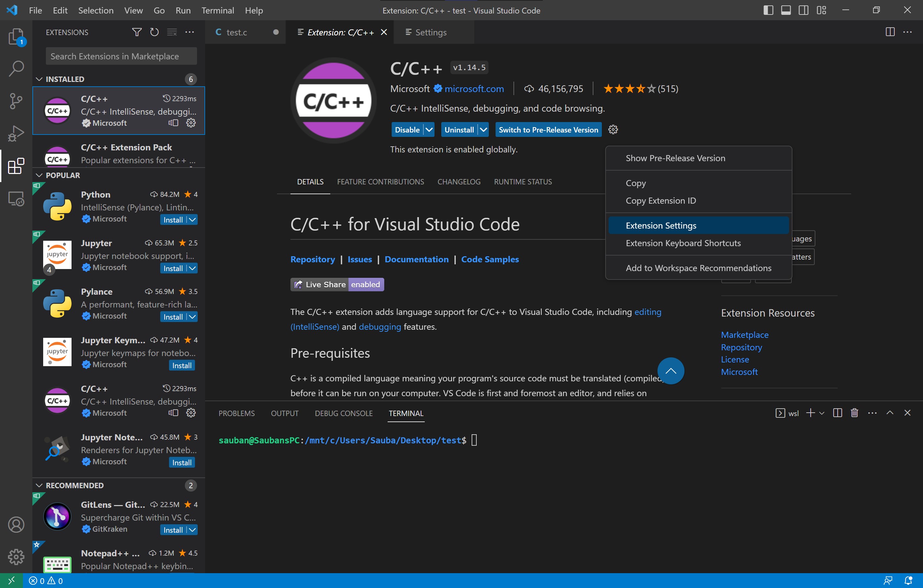Open Source Control view

click(16, 101)
